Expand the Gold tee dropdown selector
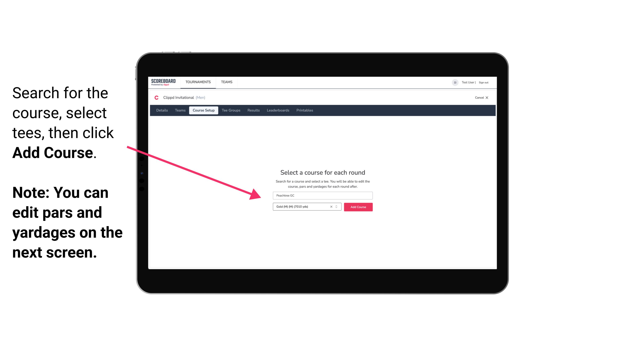This screenshot has height=346, width=644. [x=337, y=207]
